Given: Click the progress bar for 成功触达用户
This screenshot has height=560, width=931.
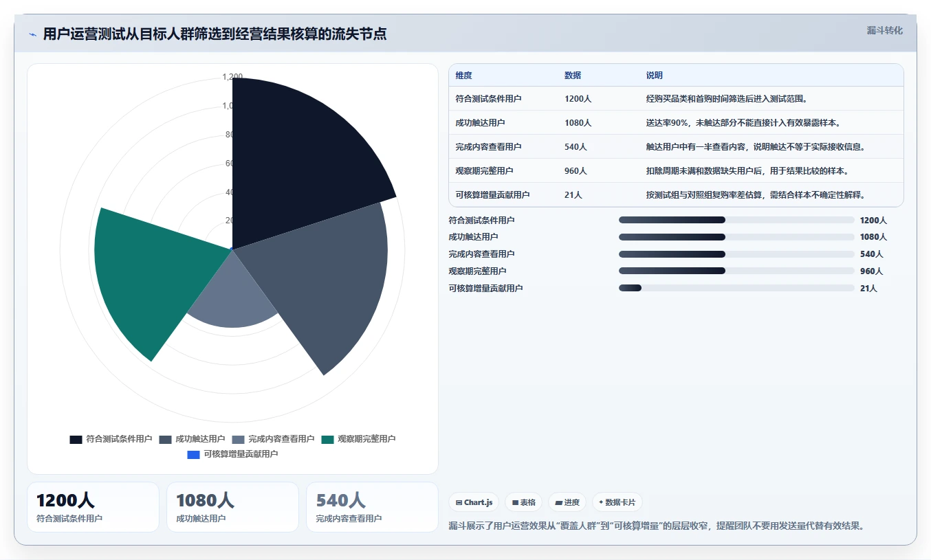Looking at the screenshot, I should [736, 237].
